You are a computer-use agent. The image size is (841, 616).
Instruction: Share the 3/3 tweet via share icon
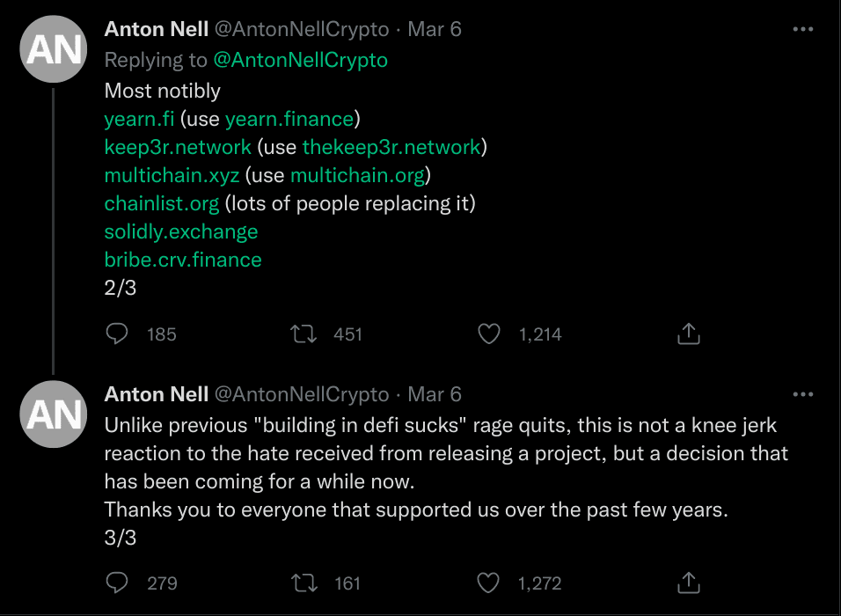coord(689,583)
